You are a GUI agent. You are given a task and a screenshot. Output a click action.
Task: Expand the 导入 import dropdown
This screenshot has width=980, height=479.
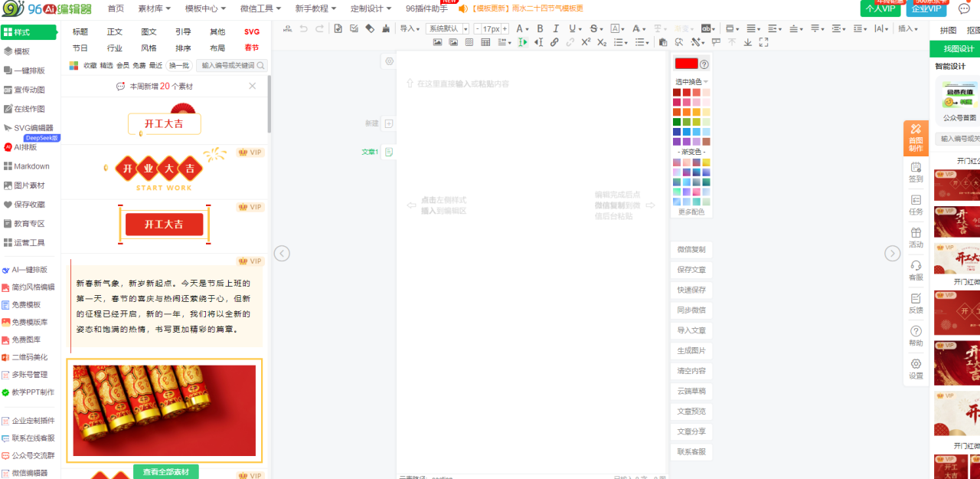click(410, 28)
